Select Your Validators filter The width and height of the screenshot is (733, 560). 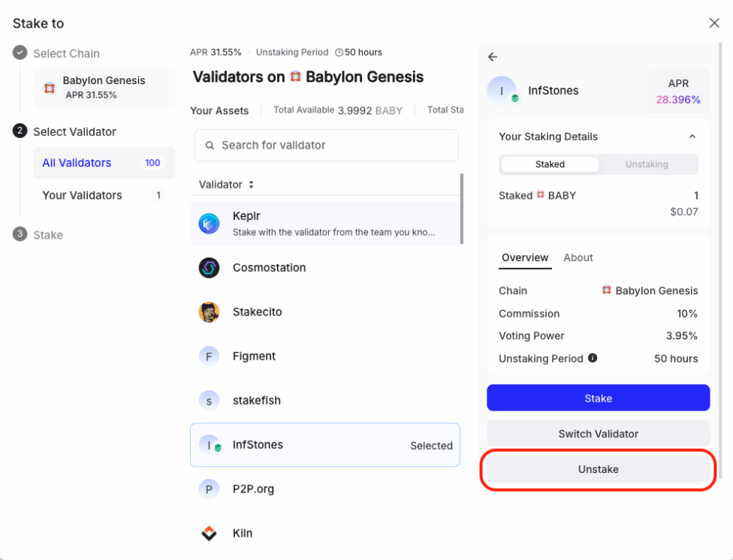click(x=104, y=195)
